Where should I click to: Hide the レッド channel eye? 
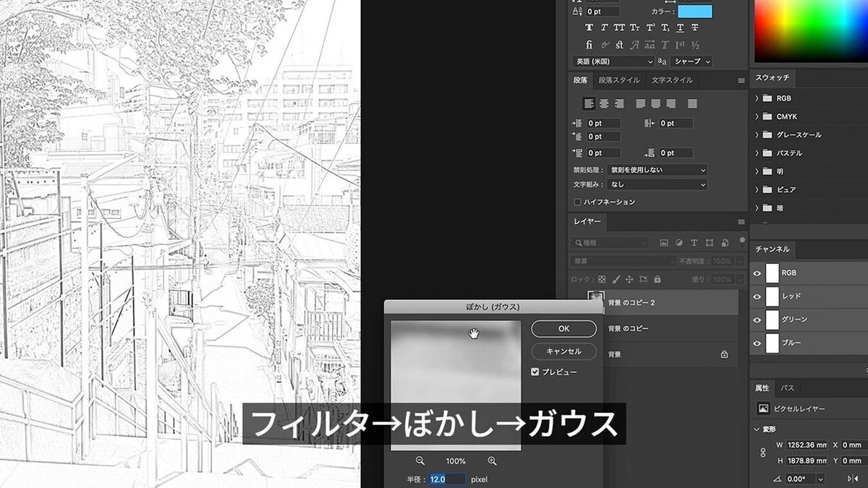point(757,296)
